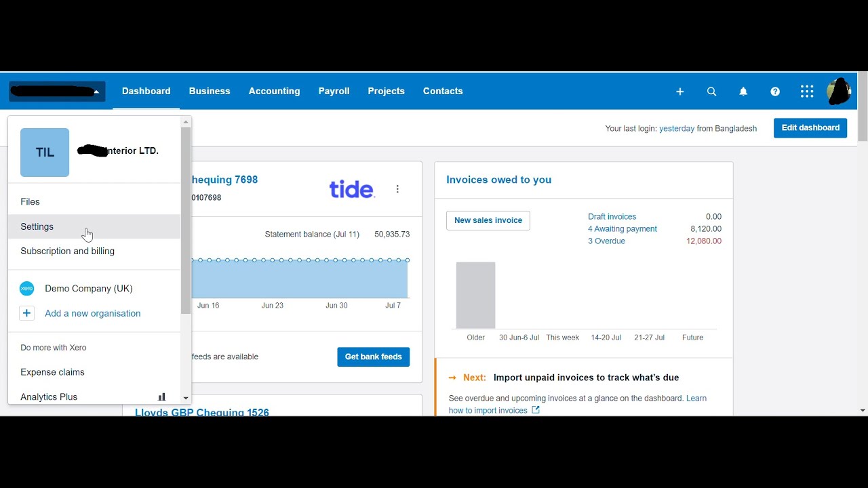
Task: Open the apps grid icon
Action: pyautogui.click(x=807, y=91)
